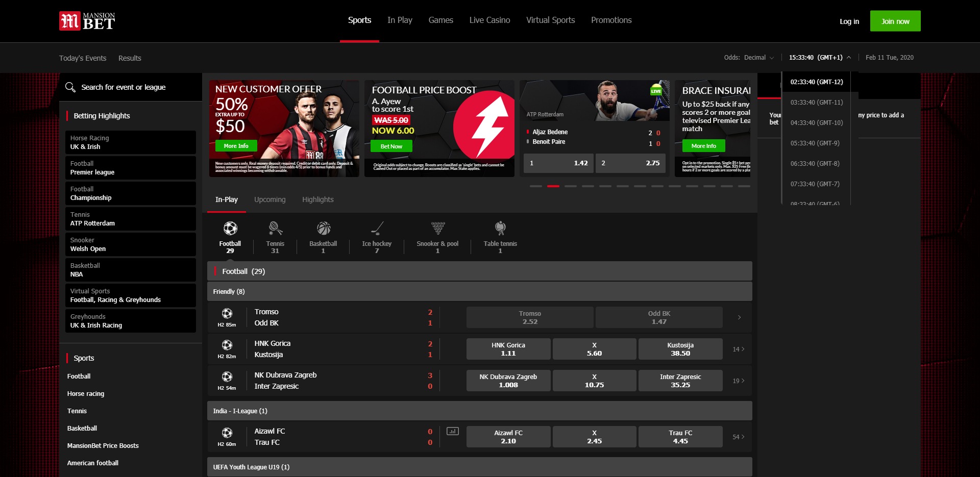Viewport: 980px width, 477px height.
Task: Collapse UEFA Youth League U19 header
Action: click(480, 467)
